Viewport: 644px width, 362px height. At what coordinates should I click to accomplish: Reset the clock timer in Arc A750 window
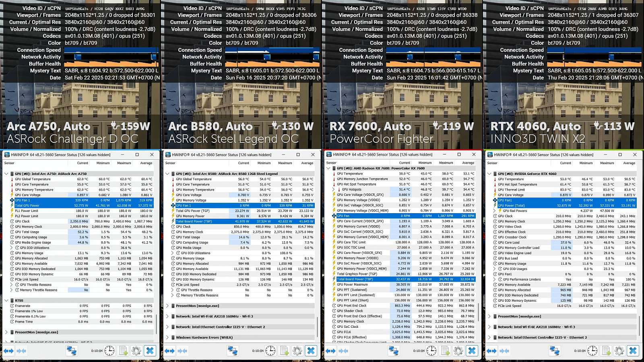point(109,351)
